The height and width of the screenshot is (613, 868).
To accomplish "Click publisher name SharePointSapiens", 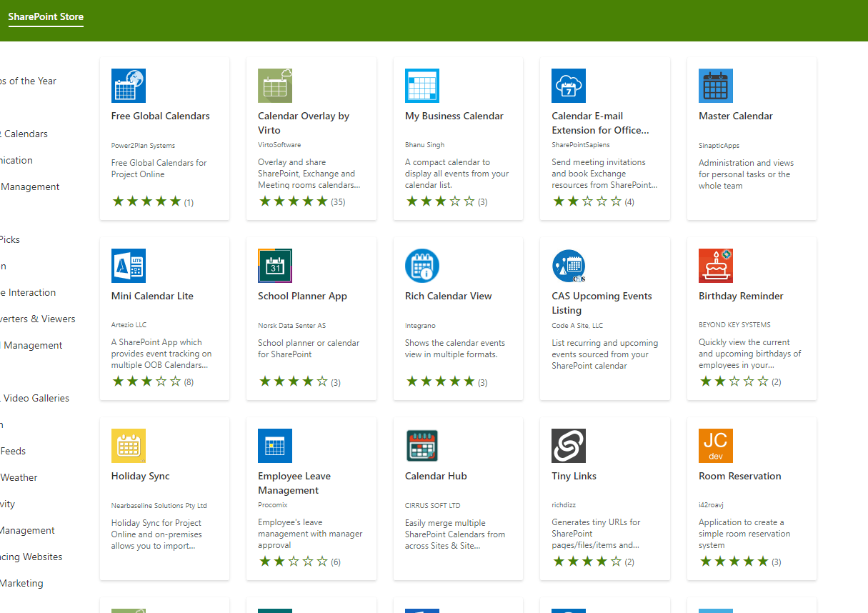I will coord(579,145).
